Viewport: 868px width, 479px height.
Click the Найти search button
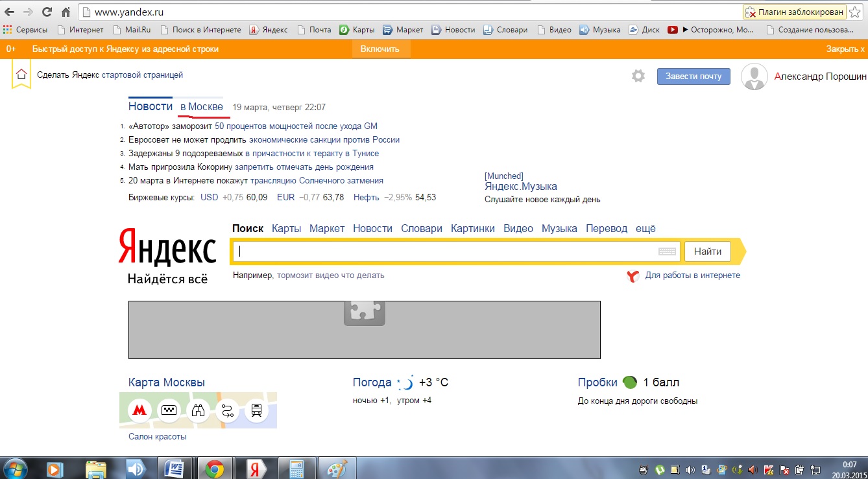click(x=707, y=251)
